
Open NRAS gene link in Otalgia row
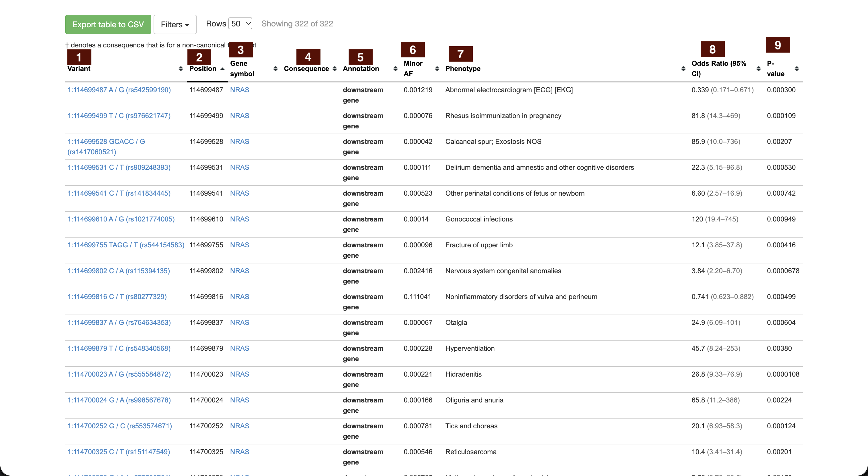pos(240,323)
